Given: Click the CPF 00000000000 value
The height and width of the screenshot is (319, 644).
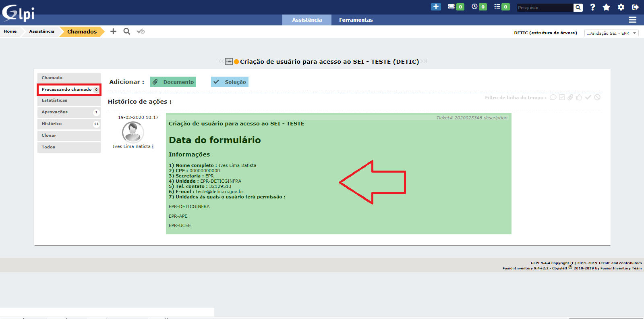Looking at the screenshot, I should click(x=205, y=171).
